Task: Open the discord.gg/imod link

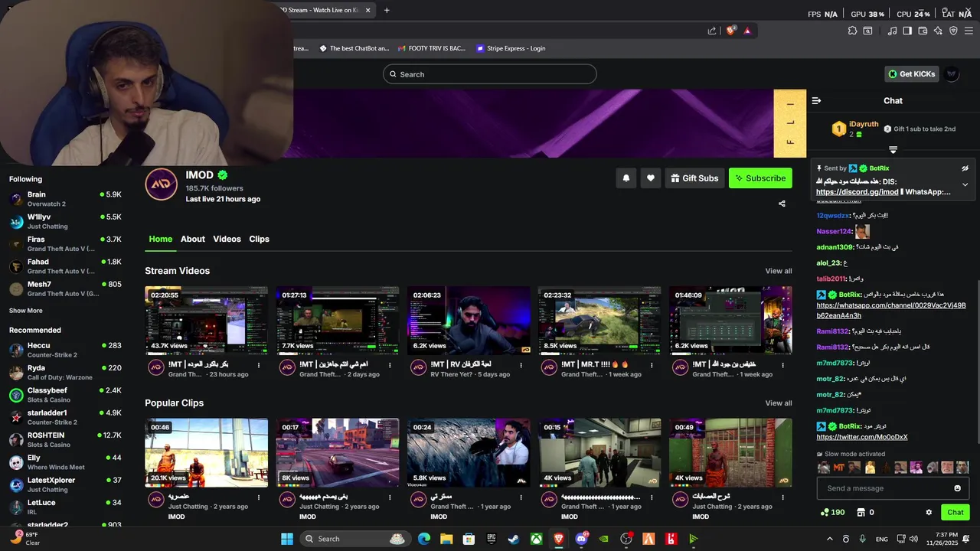Action: [857, 192]
